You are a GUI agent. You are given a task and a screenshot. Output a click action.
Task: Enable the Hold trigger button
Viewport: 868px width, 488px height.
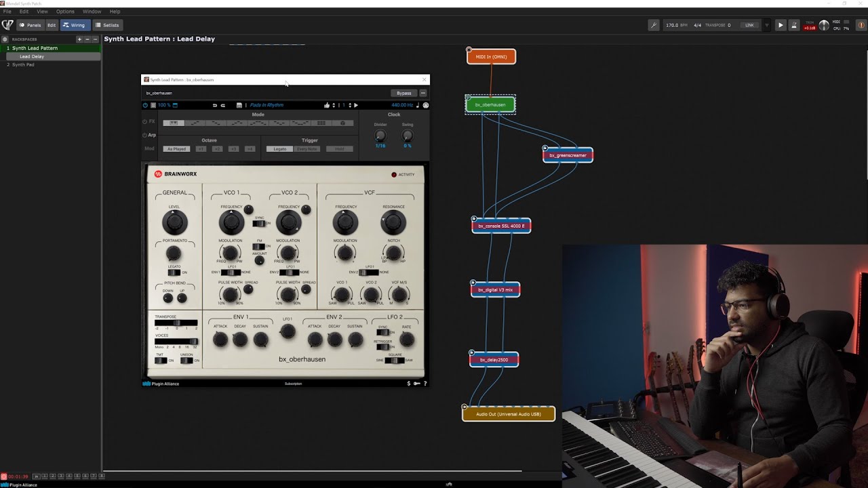click(x=340, y=149)
